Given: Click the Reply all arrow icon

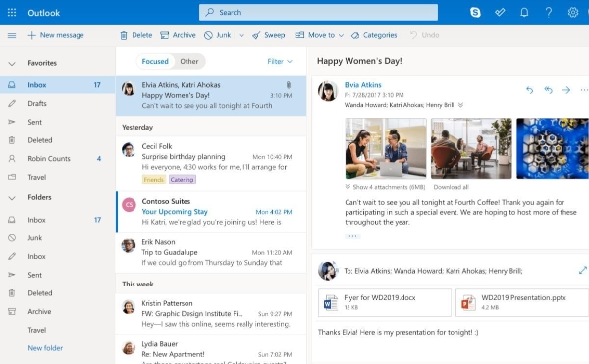Looking at the screenshot, I should [x=548, y=90].
